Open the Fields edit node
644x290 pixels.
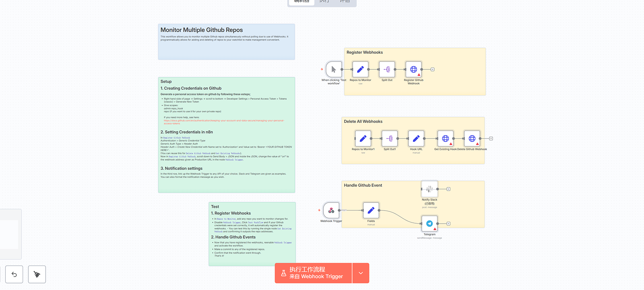(x=371, y=210)
